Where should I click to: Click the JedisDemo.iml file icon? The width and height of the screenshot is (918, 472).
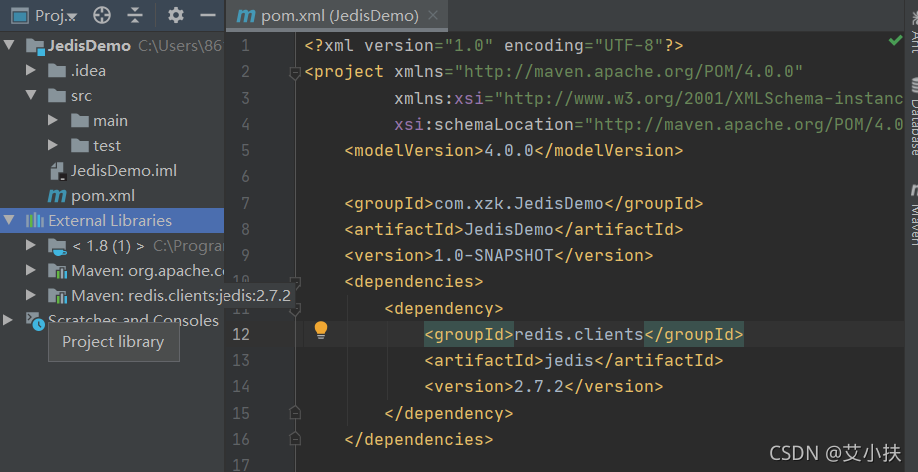(x=57, y=171)
